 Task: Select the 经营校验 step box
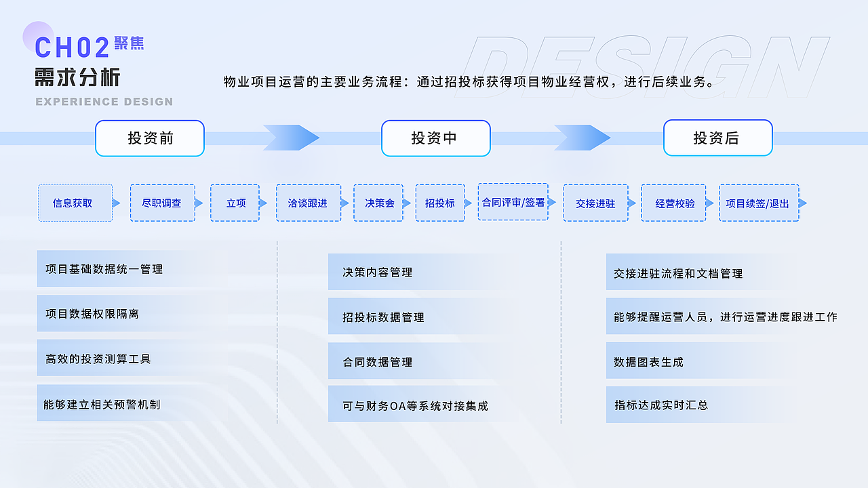673,203
